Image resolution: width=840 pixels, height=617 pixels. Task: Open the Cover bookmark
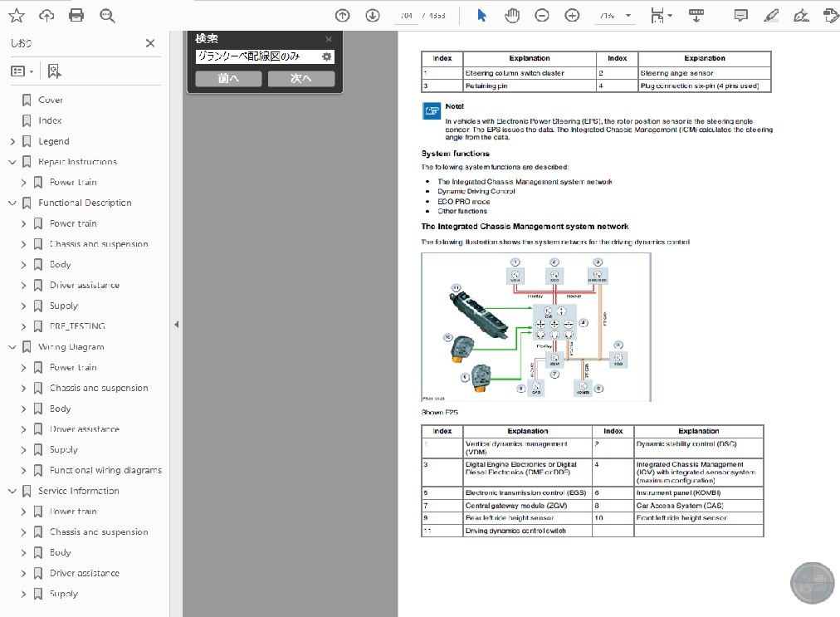pyautogui.click(x=51, y=100)
